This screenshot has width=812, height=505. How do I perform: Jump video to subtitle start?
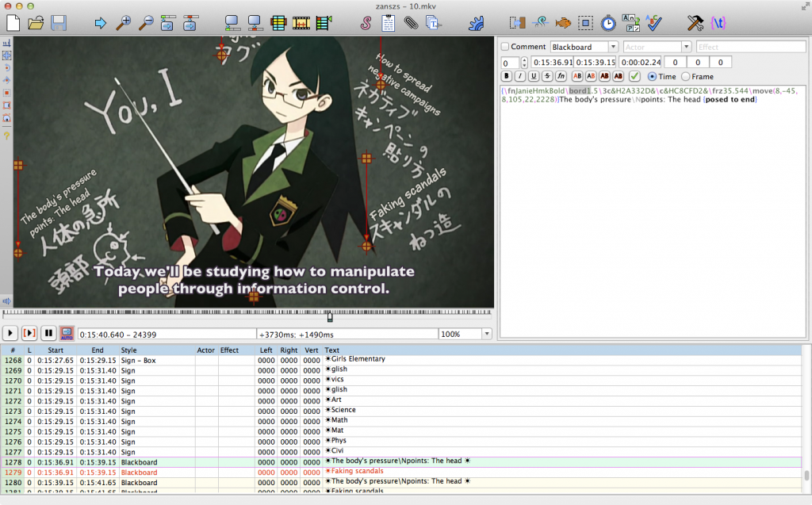pyautogui.click(x=167, y=23)
